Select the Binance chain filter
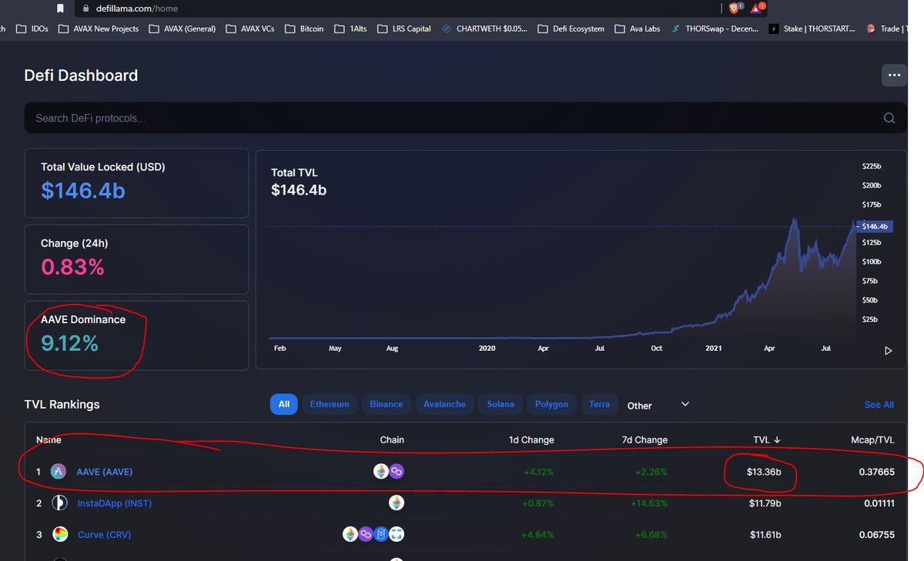Image resolution: width=924 pixels, height=561 pixels. (x=387, y=404)
